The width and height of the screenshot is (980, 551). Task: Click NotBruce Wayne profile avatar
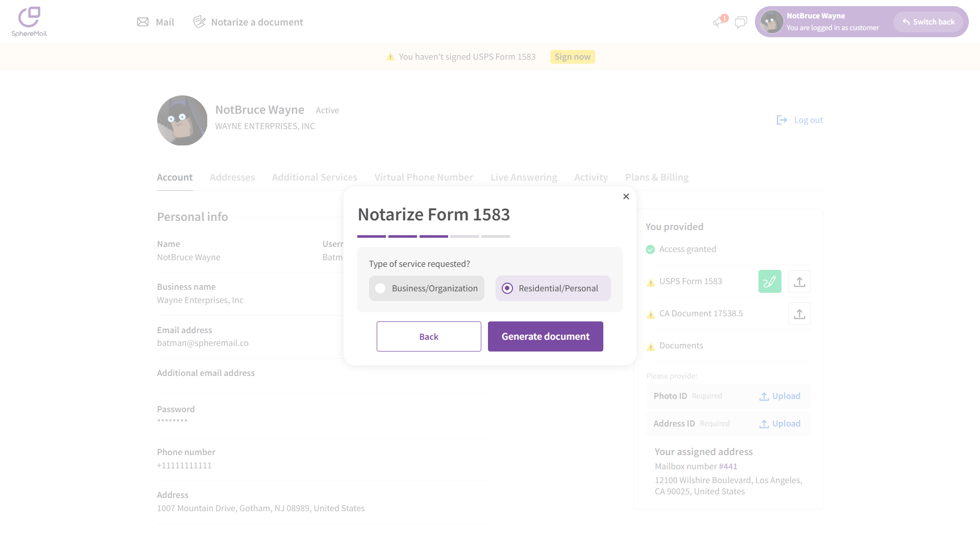182,120
